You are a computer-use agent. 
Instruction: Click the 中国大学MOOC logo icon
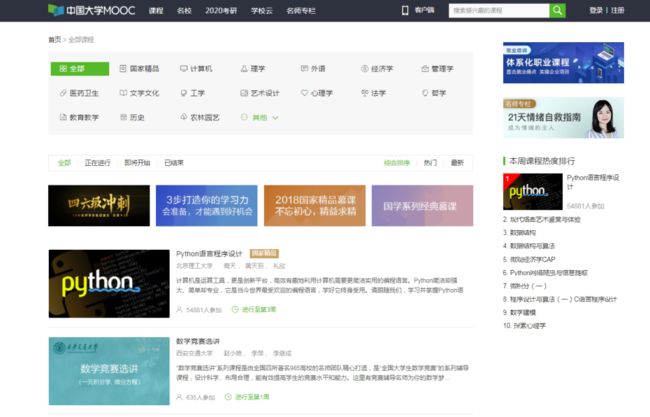pyautogui.click(x=56, y=10)
